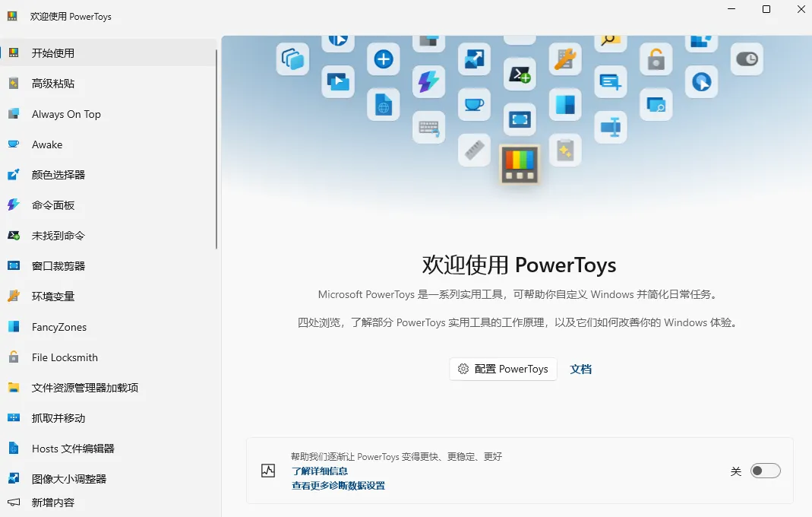Open the 高级粘贴 page via its paste icon
This screenshot has width=812, height=517.
(x=14, y=84)
